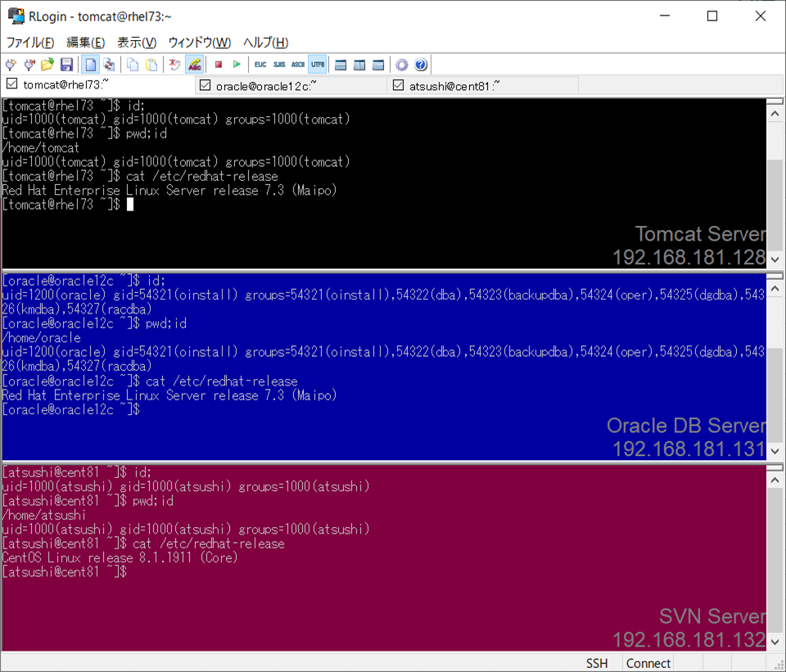786x672 pixels.
Task: Open options via the gear icon
Action: pyautogui.click(x=401, y=65)
